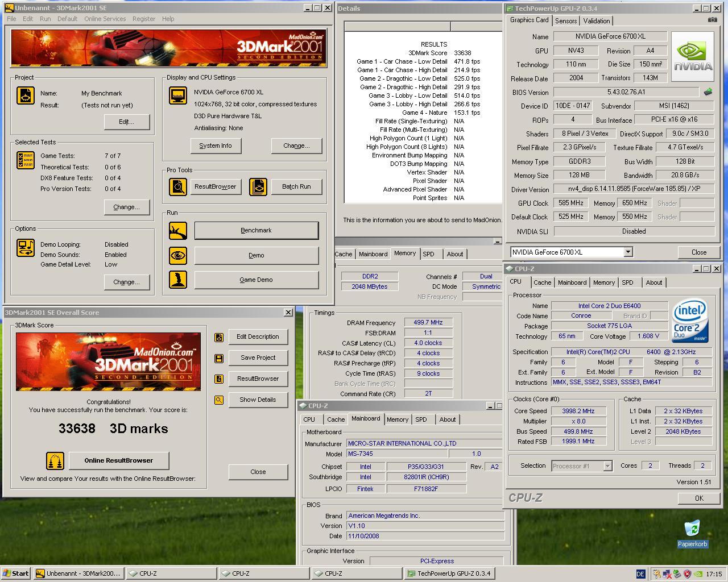This screenshot has width=728, height=582.
Task: Click the Project icon in 3DMark2001
Action: pos(26,95)
